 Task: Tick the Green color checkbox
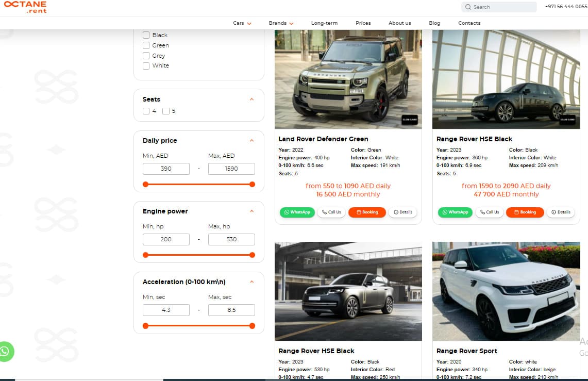click(x=146, y=45)
